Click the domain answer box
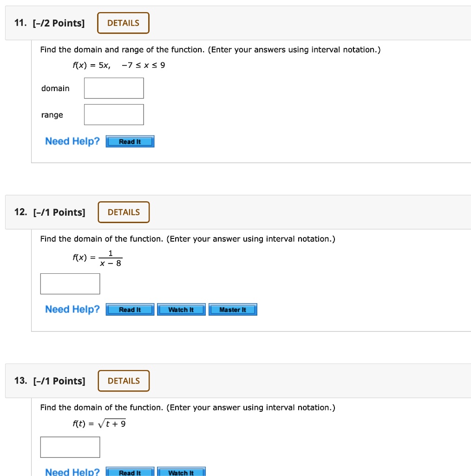471x476 pixels. tap(114, 88)
